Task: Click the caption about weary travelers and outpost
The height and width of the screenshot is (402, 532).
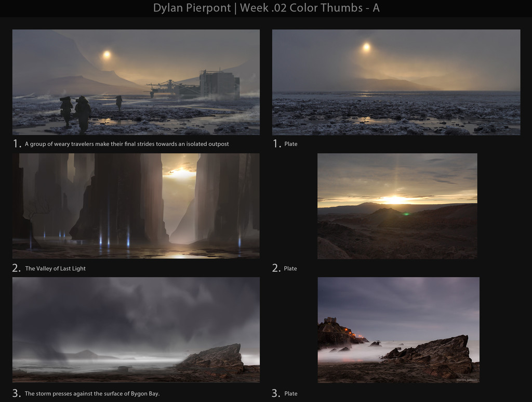Action: pyautogui.click(x=127, y=144)
